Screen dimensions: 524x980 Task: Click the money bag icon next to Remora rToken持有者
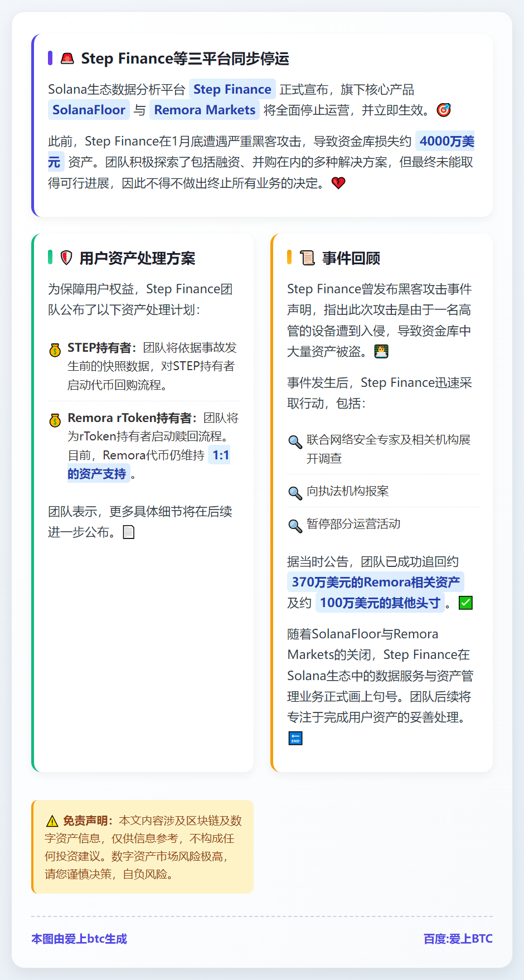tap(55, 420)
